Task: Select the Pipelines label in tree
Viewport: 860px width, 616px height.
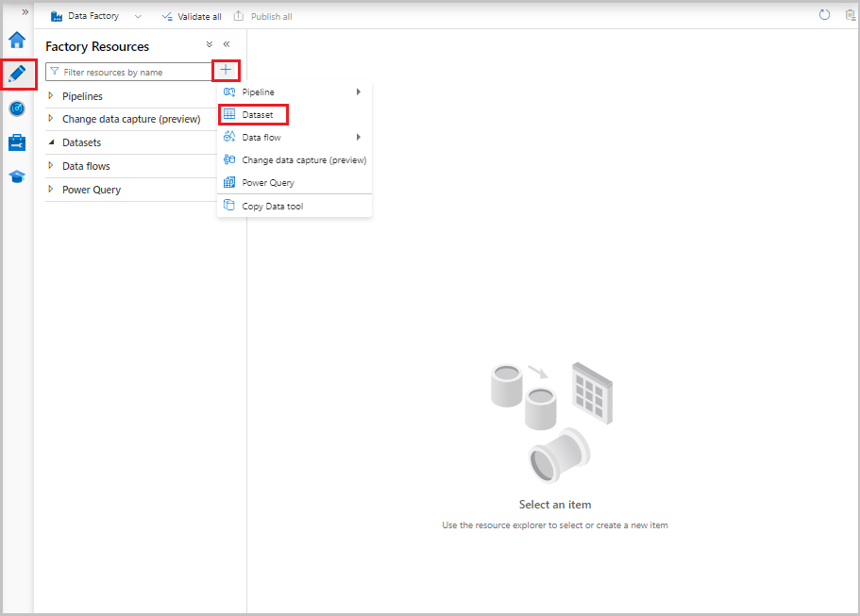Action: click(x=82, y=96)
